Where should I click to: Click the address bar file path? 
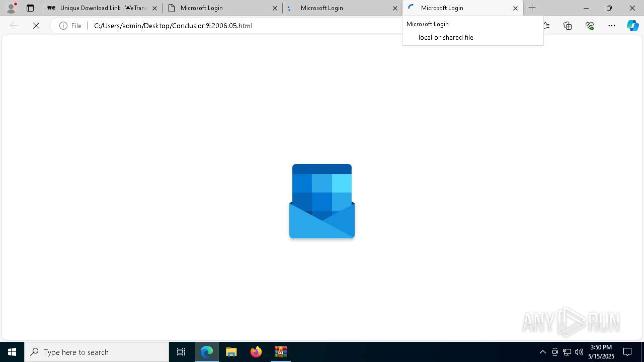[173, 26]
